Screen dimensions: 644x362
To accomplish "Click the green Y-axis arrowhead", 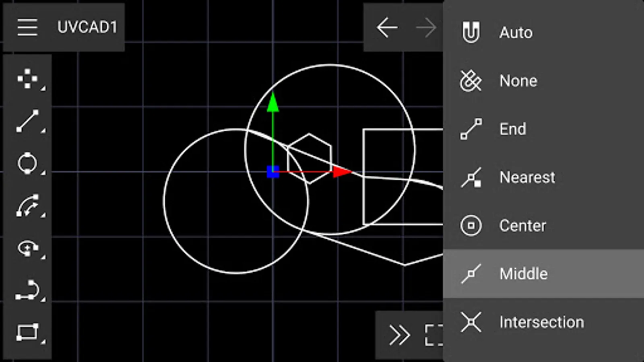I will coord(273,102).
